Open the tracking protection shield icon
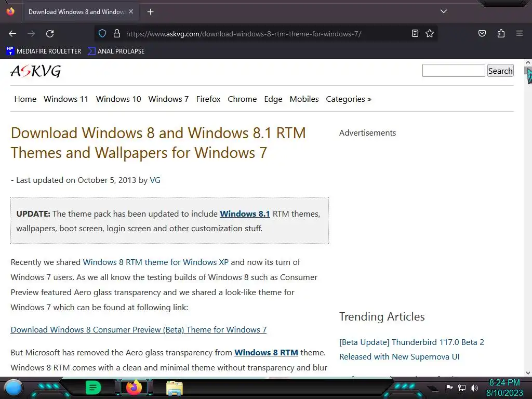This screenshot has height=399, width=532. tap(102, 34)
